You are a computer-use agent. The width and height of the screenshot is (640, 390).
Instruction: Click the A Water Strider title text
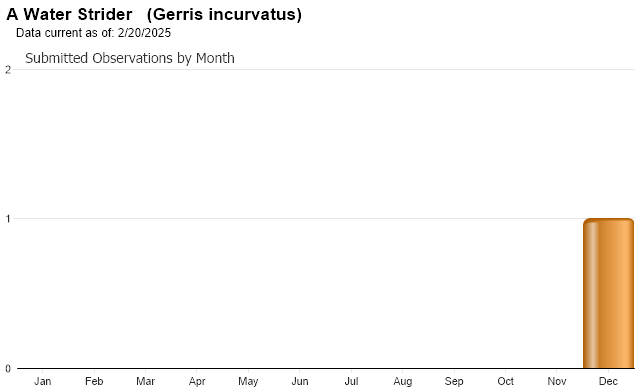(69, 15)
